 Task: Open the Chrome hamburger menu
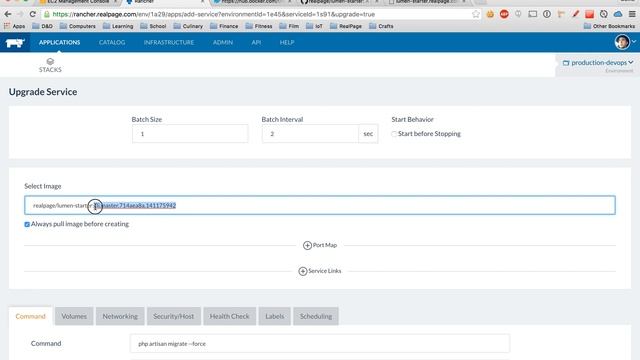[x=632, y=14]
